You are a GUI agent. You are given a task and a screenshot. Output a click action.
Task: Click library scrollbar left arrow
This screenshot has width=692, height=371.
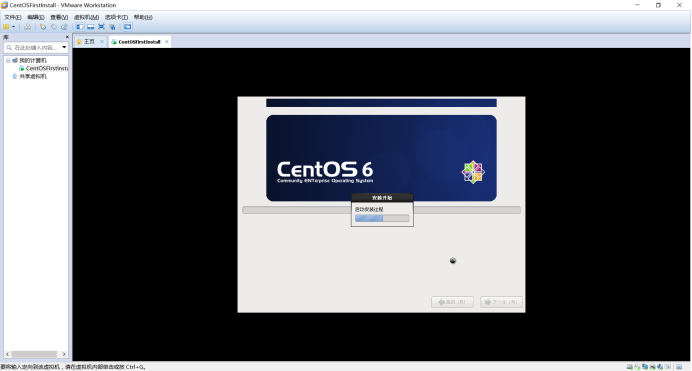point(8,354)
